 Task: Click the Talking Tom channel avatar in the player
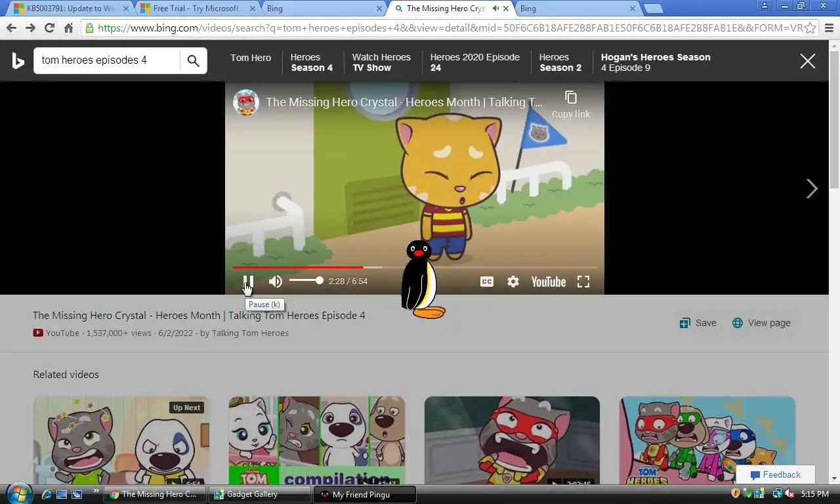[x=246, y=102]
